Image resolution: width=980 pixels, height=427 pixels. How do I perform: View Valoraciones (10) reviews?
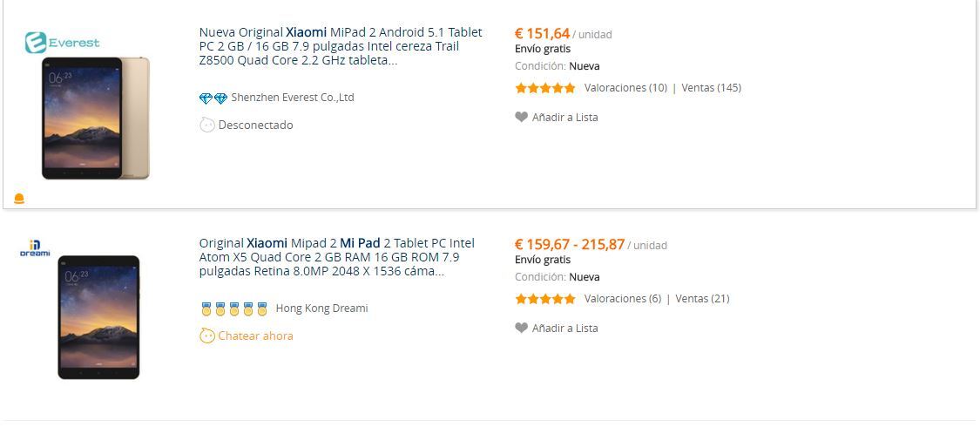click(625, 87)
